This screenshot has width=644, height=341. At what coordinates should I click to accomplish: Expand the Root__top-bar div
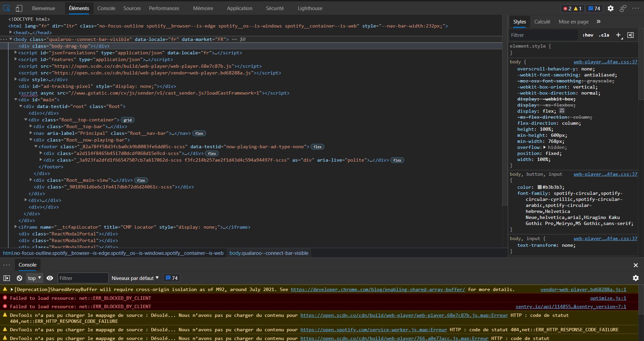coord(31,126)
